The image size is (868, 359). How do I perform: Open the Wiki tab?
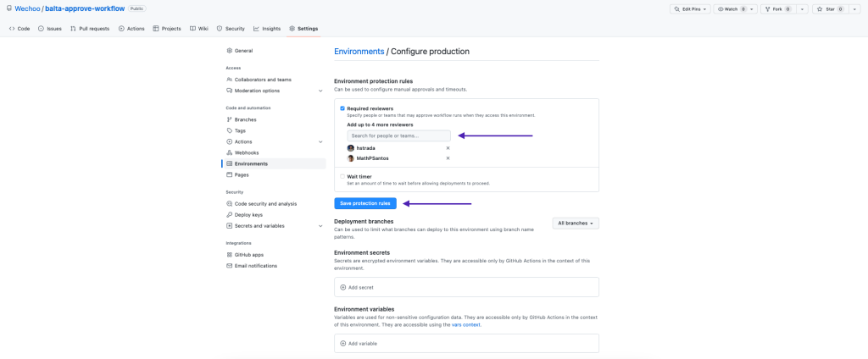199,29
